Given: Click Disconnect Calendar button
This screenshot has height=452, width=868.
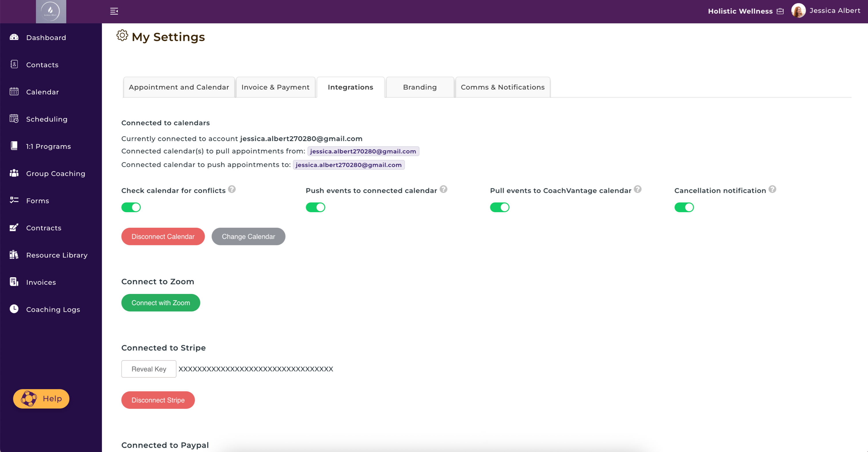Looking at the screenshot, I should click(x=163, y=237).
